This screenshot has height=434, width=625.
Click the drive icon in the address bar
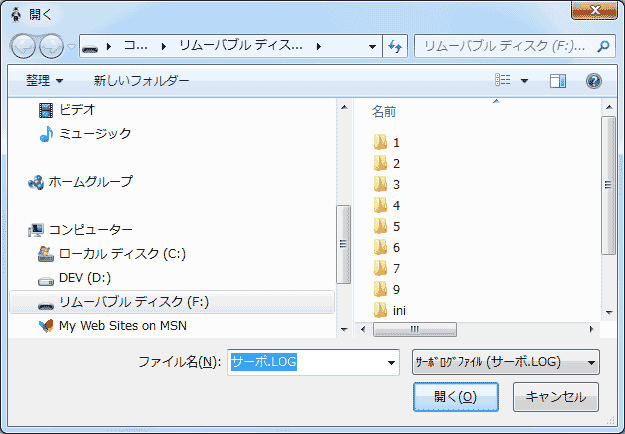[x=90, y=48]
